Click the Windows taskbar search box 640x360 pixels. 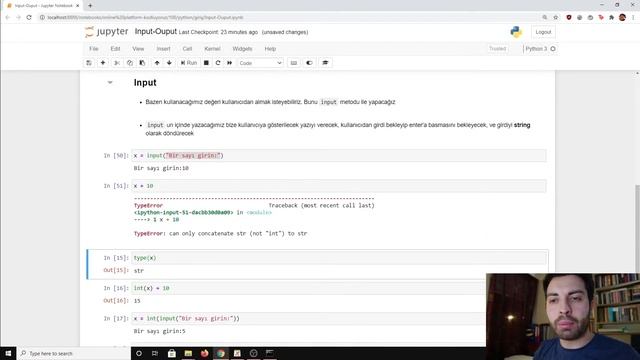point(74,353)
